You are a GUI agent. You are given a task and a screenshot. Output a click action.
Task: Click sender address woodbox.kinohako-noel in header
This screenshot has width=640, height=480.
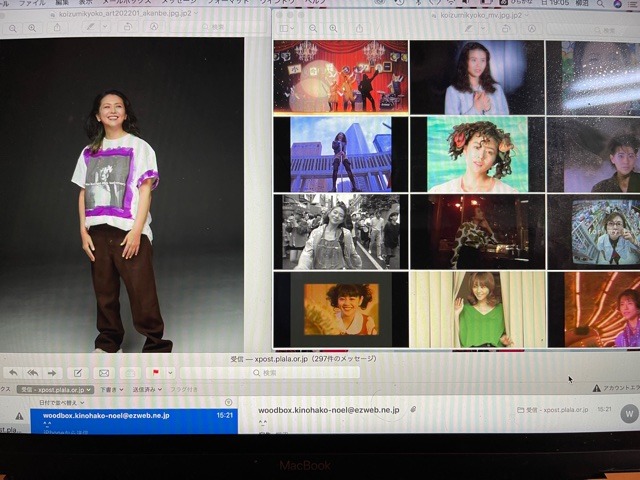tap(329, 410)
